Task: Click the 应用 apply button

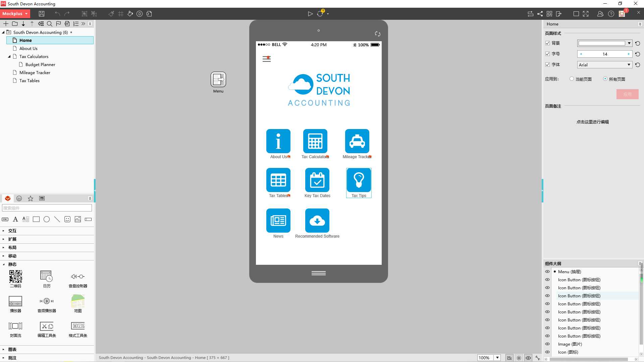Action: (x=627, y=95)
